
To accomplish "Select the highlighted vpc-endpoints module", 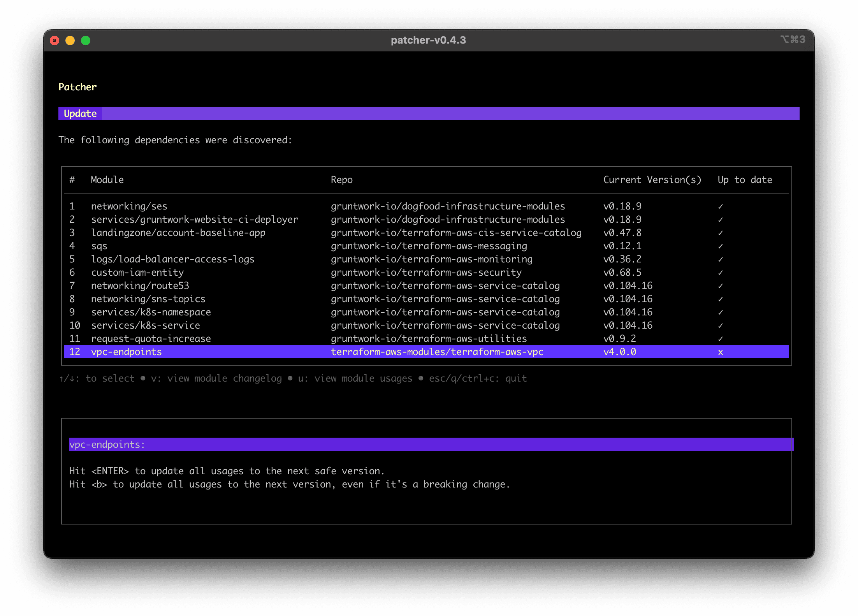I will 426,352.
